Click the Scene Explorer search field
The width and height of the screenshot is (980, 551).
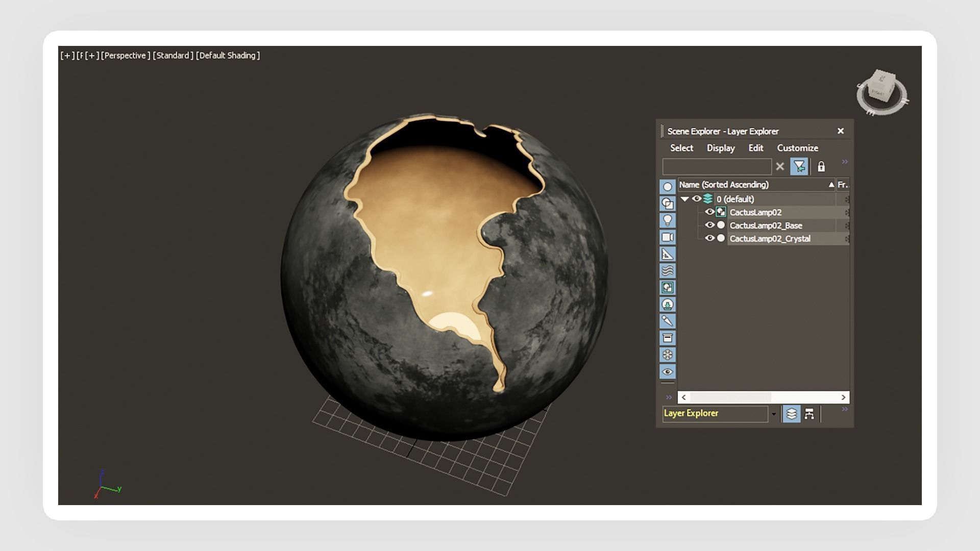(717, 167)
